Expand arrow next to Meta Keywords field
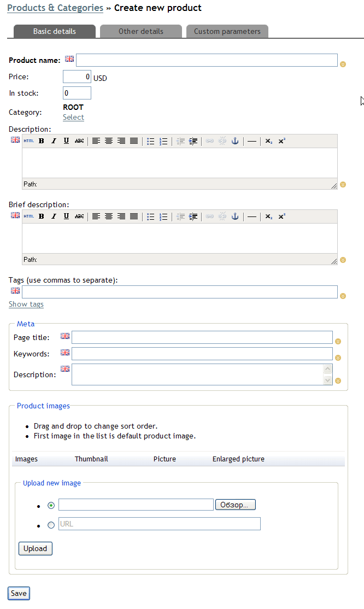The height and width of the screenshot is (609, 364). tap(338, 358)
